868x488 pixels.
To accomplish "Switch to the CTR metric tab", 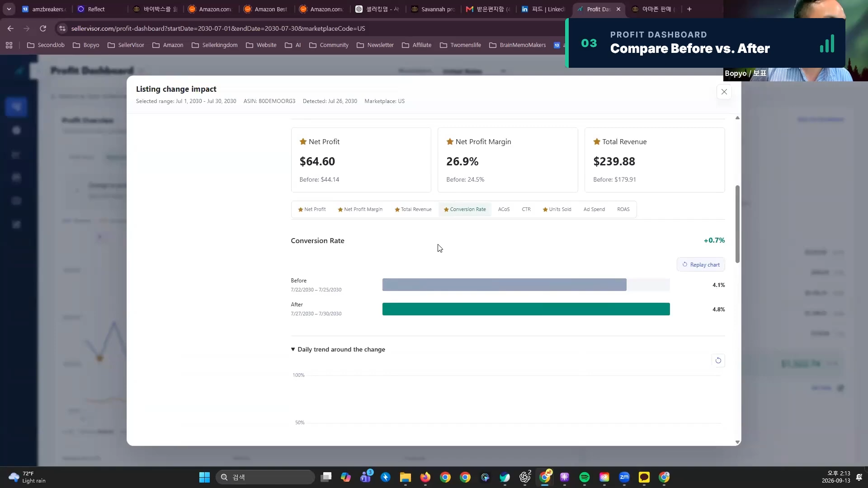I will pos(526,209).
